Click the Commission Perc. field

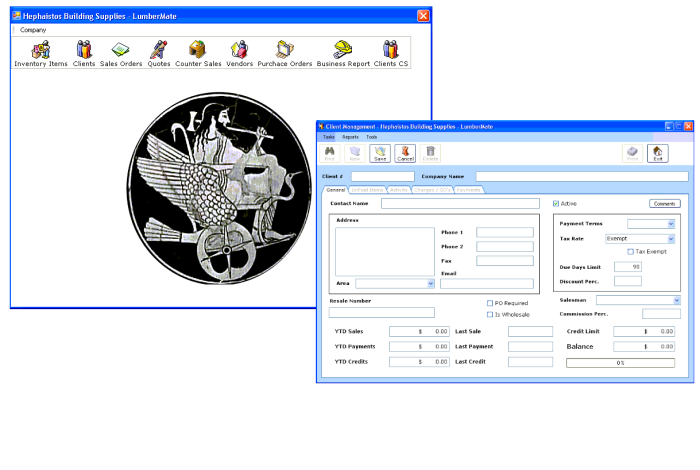[x=661, y=314]
